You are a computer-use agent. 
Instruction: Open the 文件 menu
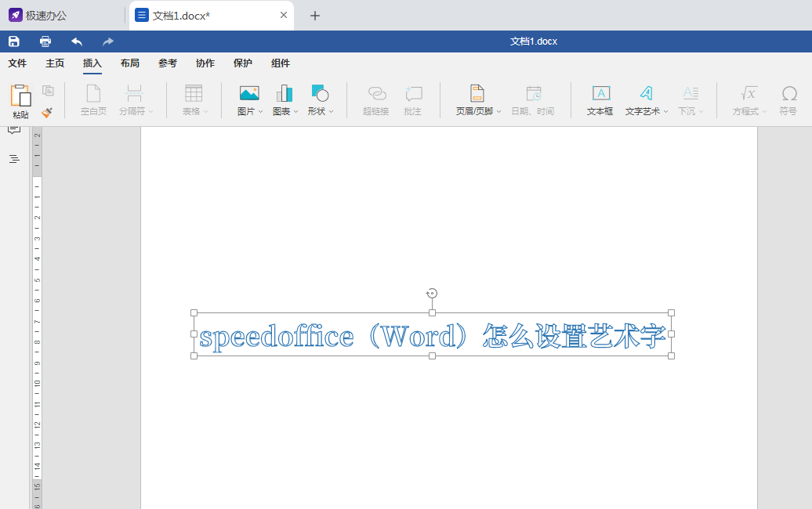pyautogui.click(x=17, y=63)
